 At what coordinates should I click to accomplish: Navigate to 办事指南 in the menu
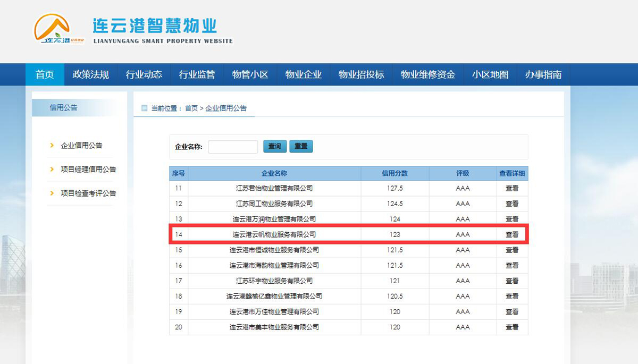[543, 75]
